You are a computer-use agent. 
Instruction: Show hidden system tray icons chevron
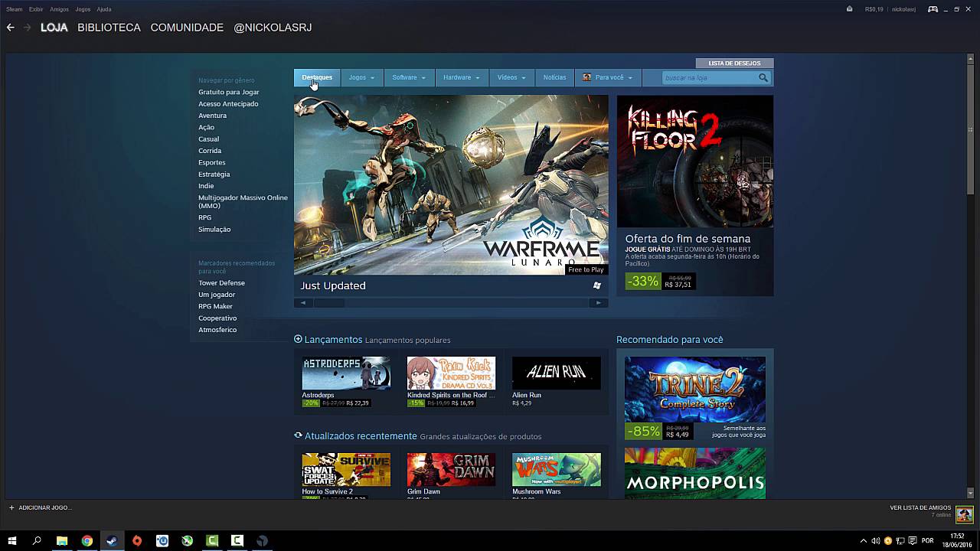(864, 540)
